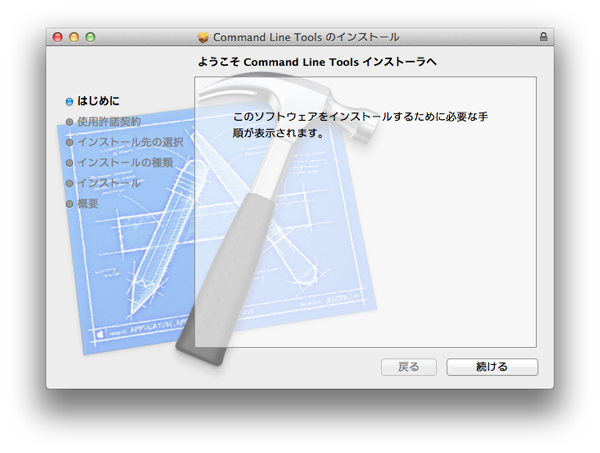
Task: Click the grey bullet beside インストールの種類
Action: coord(69,163)
